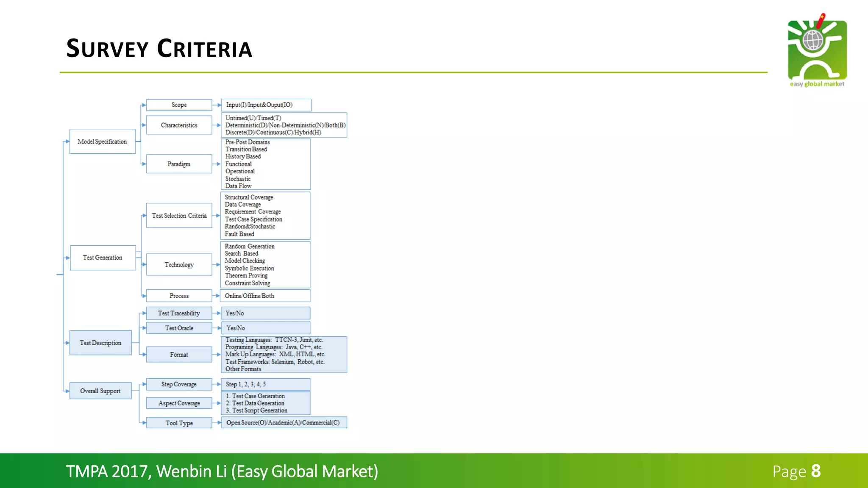Click the Tool Type box

click(x=179, y=423)
